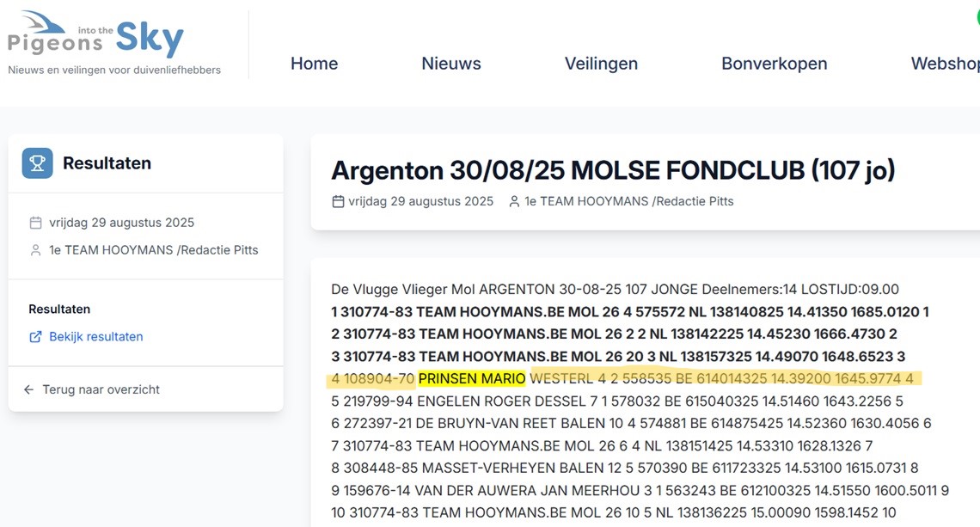Click the author person icon below the Argenton heading

514,201
